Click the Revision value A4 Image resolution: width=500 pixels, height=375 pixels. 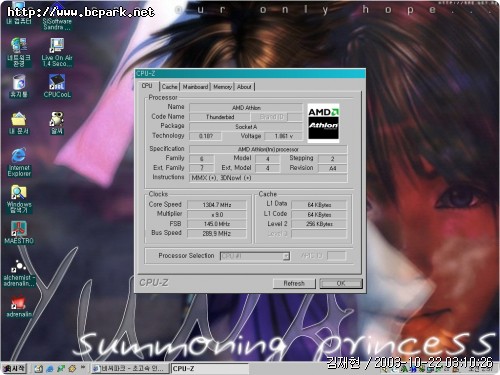tap(332, 168)
